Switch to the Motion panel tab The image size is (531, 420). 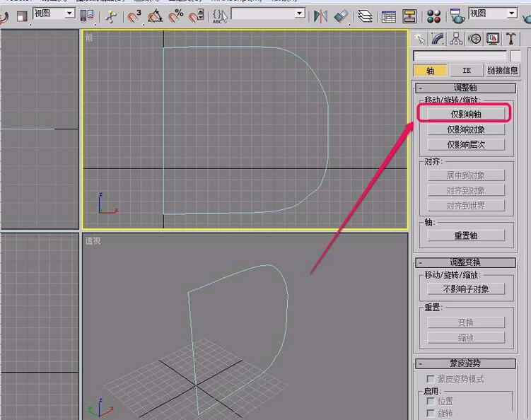[x=475, y=39]
